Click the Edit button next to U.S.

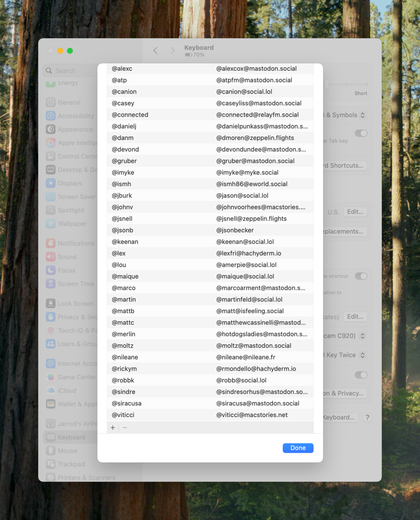coord(355,212)
